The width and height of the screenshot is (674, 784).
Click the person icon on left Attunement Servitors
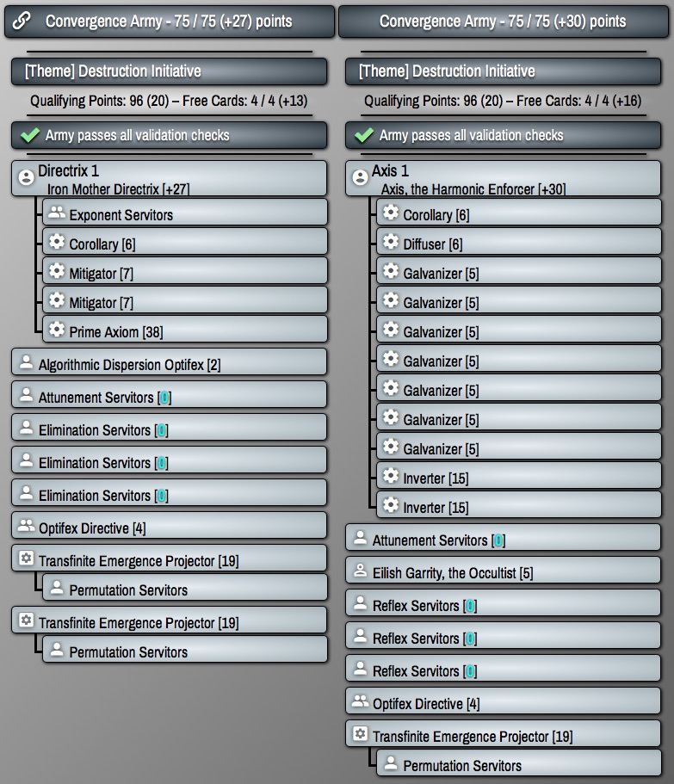point(26,395)
